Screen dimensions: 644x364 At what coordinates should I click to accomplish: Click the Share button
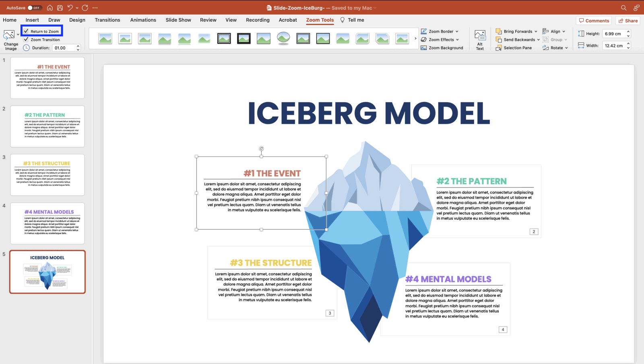coord(627,20)
